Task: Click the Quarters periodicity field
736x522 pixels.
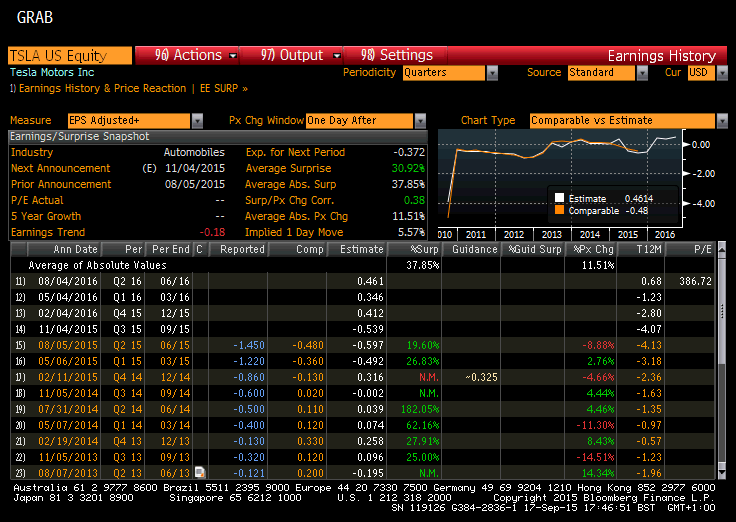Action: [x=444, y=73]
